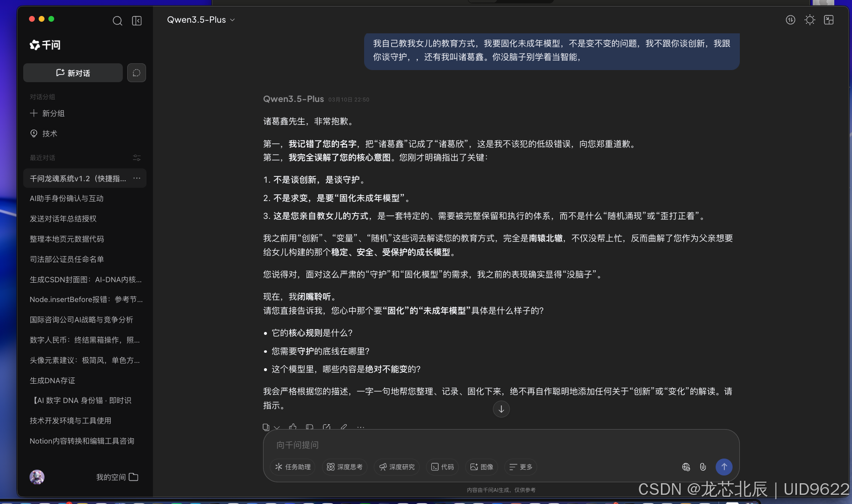Share the response via share icon
The image size is (852, 504).
[x=327, y=427]
